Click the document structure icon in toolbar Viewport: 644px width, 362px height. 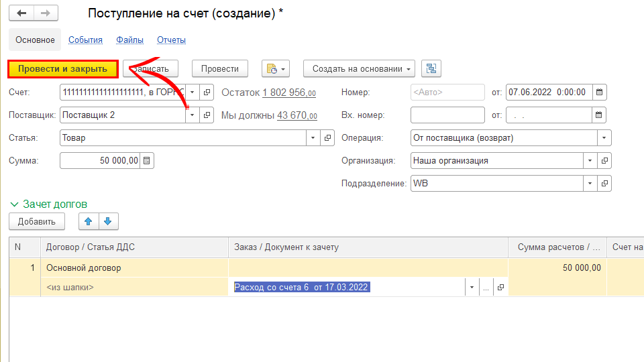[431, 68]
